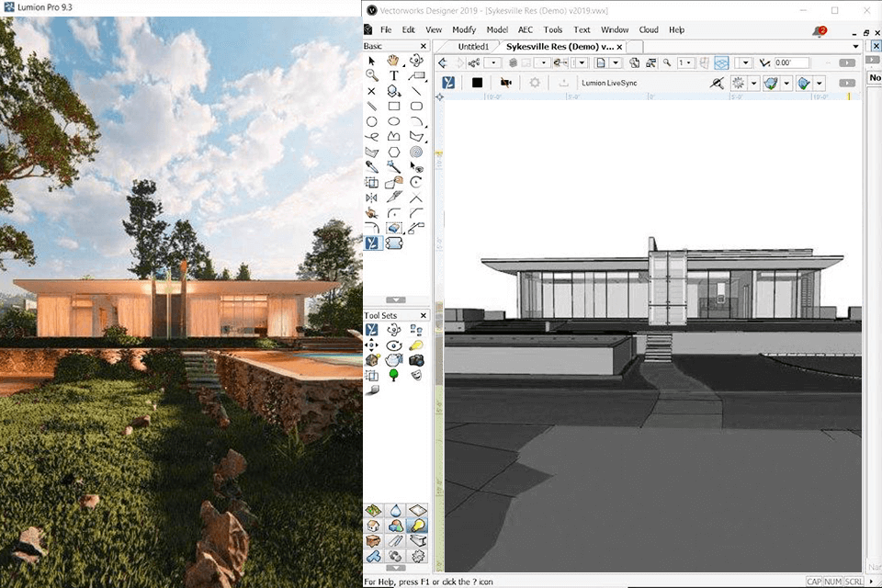Select the Pan hand tool

(393, 61)
